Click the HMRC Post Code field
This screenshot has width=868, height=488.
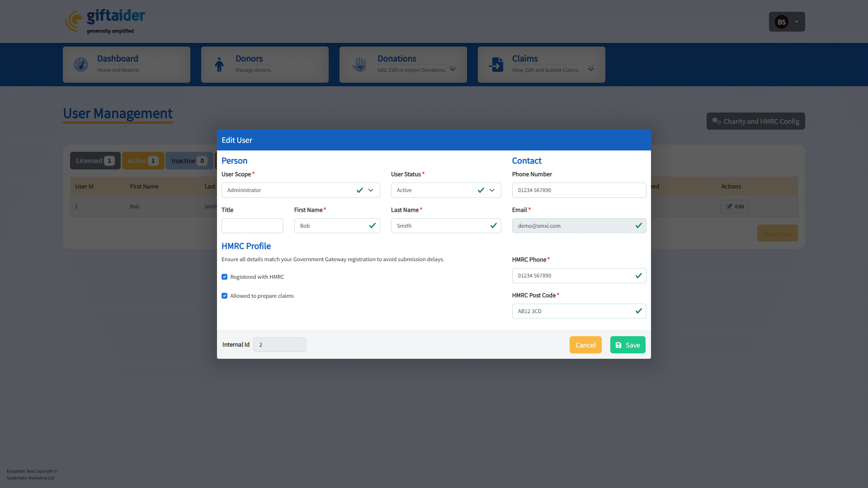click(579, 311)
